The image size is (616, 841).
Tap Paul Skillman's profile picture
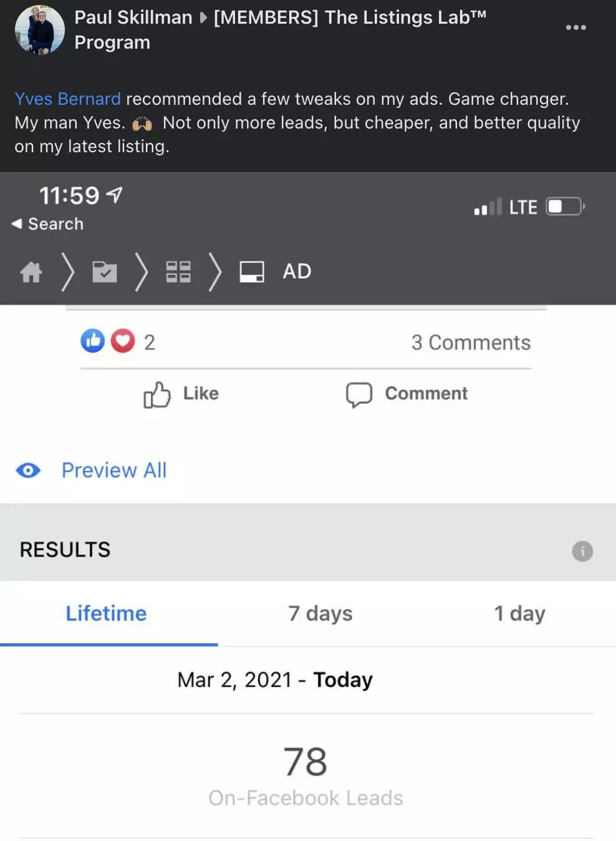coord(39,29)
